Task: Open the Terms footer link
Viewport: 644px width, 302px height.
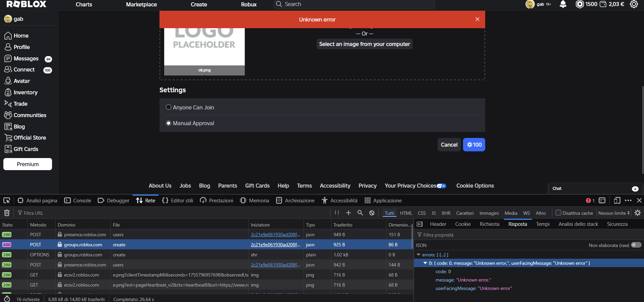Action: [x=304, y=186]
